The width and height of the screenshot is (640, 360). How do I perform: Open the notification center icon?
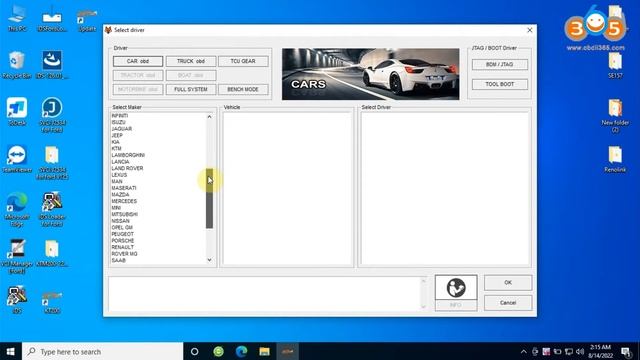[626, 351]
